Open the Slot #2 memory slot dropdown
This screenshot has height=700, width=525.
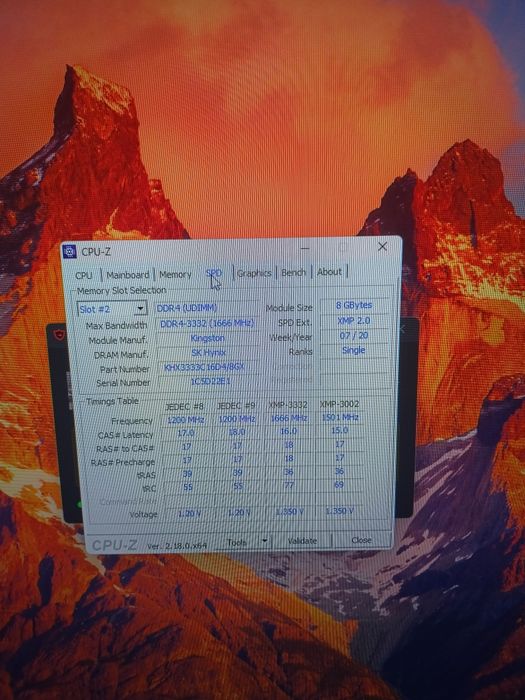pyautogui.click(x=112, y=308)
